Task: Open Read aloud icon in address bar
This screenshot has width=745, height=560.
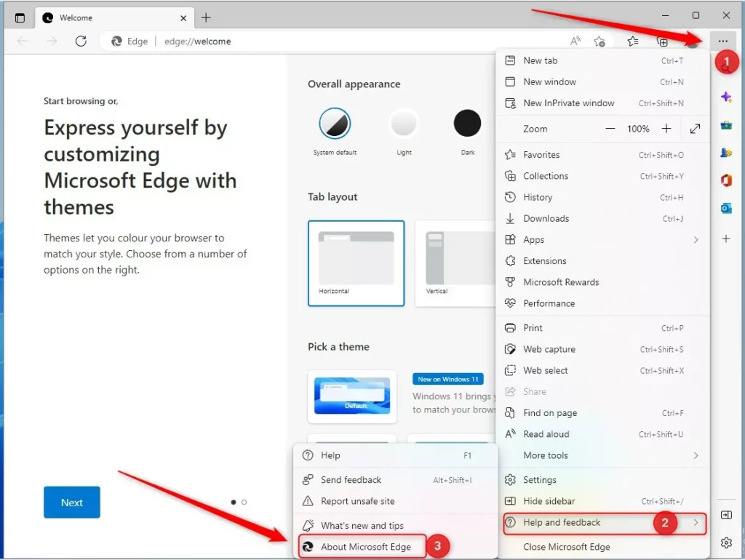Action: coord(575,41)
